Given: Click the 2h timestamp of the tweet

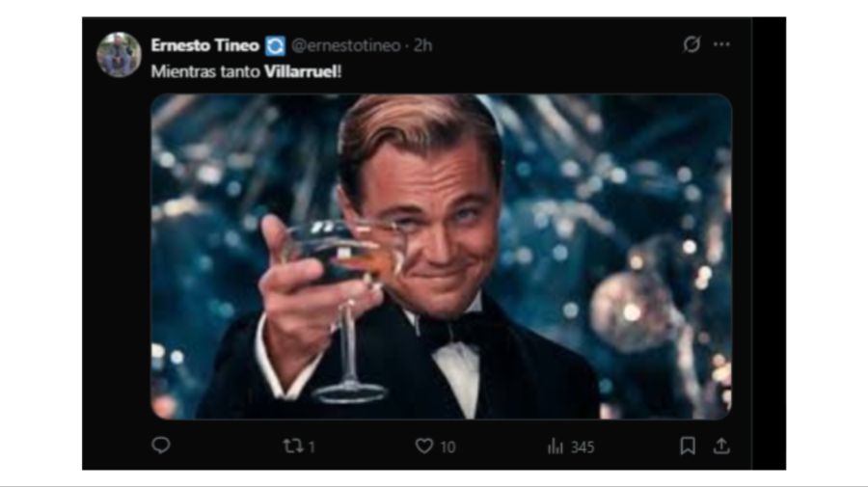Looking at the screenshot, I should pos(423,45).
